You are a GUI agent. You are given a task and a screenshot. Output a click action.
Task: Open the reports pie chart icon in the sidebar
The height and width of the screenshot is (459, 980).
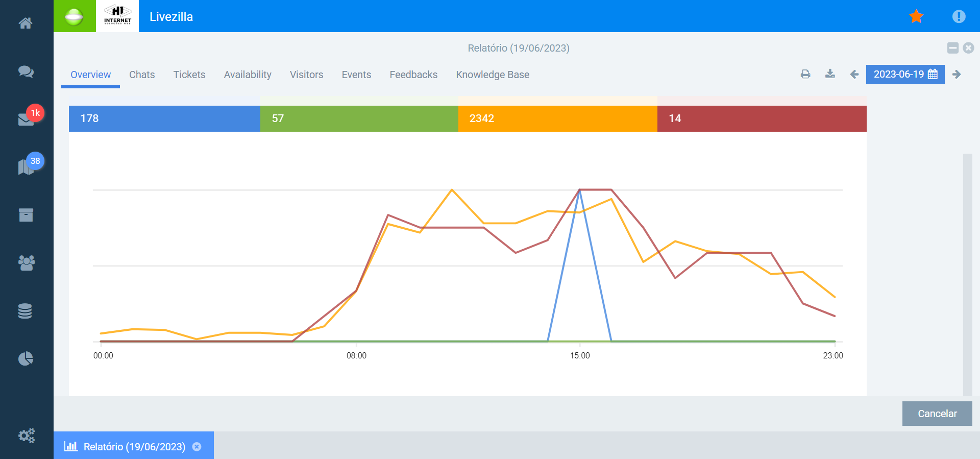[26, 359]
